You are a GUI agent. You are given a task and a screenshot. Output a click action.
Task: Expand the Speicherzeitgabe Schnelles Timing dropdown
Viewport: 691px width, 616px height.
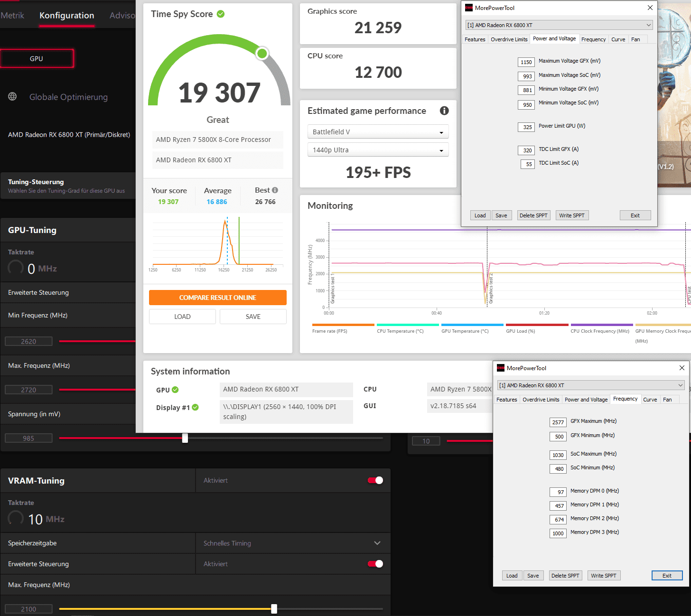293,543
